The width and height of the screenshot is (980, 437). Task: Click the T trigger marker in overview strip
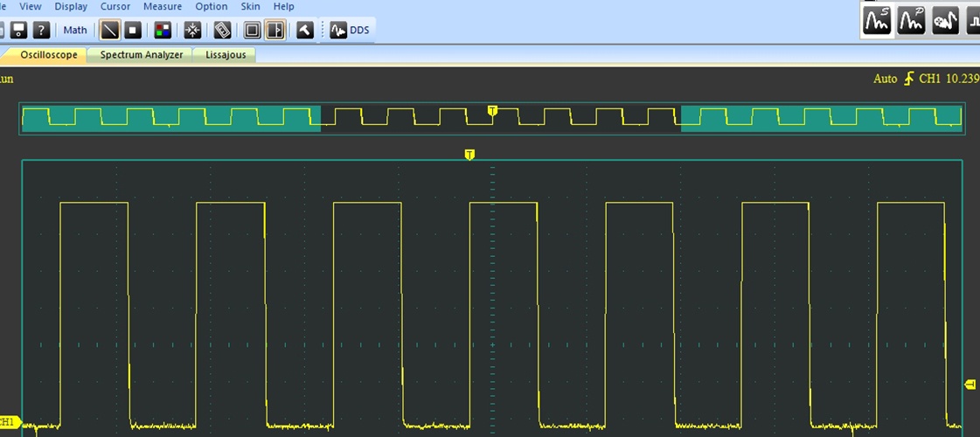[x=492, y=111]
